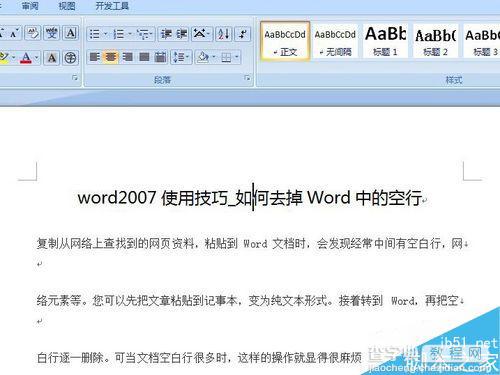Click paragraph starting '白行逐一删除'

click(199, 358)
